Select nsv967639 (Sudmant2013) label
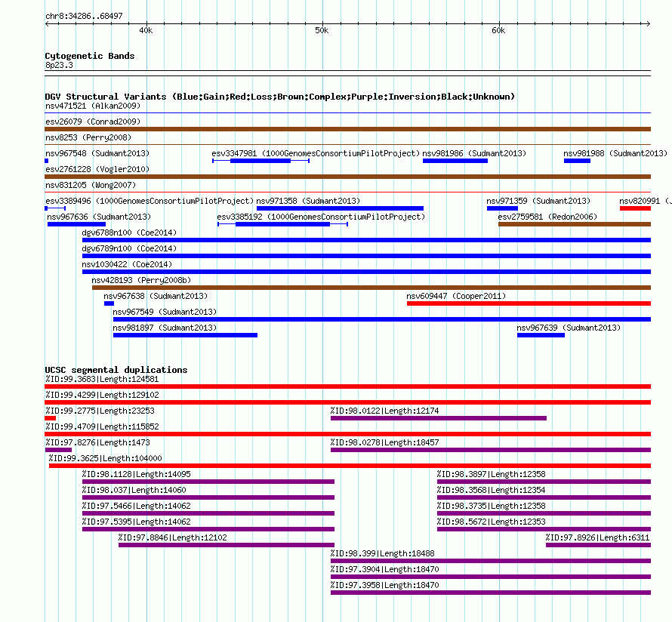Viewport: 672px width, 622px height. 569,328
